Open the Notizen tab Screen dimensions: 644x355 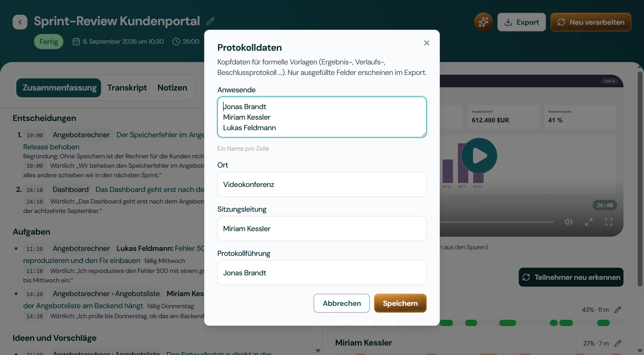click(x=172, y=88)
